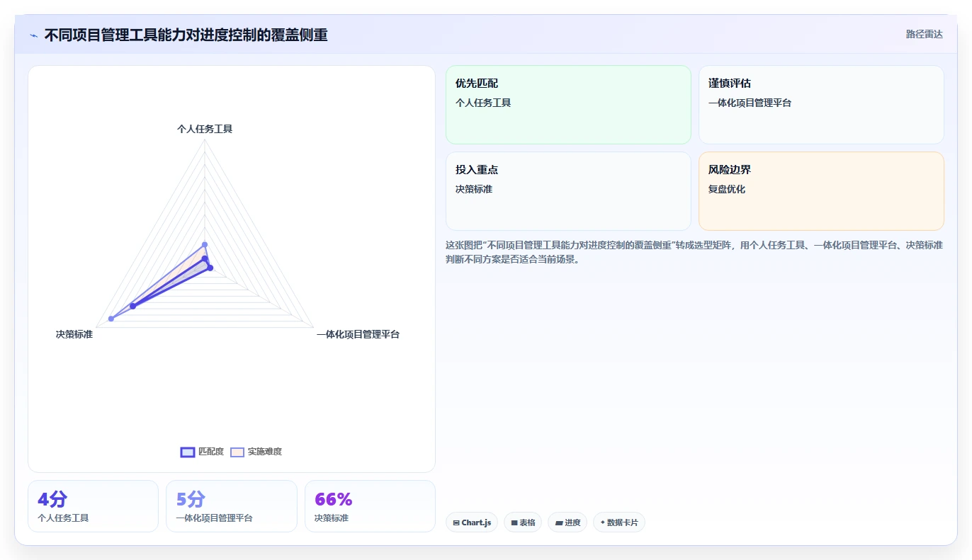This screenshot has width=972, height=560.
Task: Toggle the 实施难度 legend swatch
Action: (x=237, y=452)
